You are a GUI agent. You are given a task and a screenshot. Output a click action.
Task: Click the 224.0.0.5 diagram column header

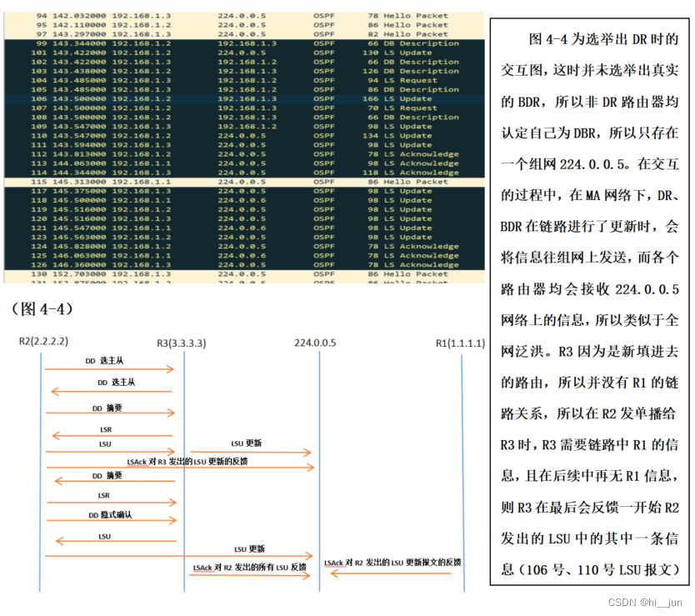click(x=315, y=343)
